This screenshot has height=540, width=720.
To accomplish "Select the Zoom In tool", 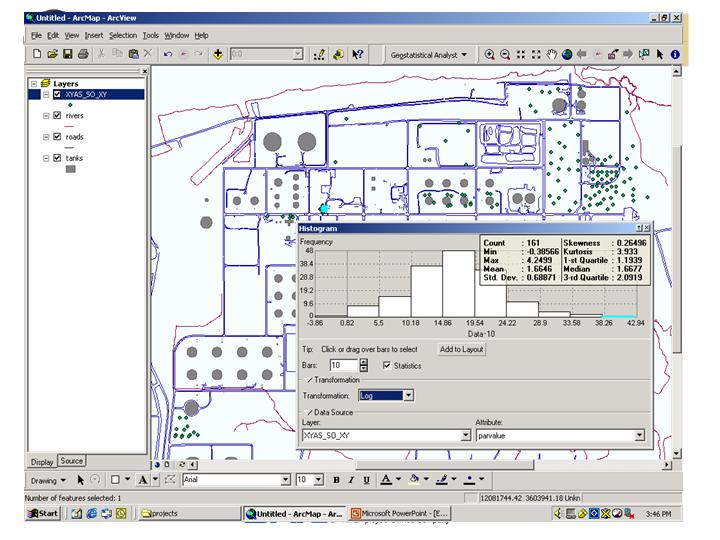I will (489, 55).
